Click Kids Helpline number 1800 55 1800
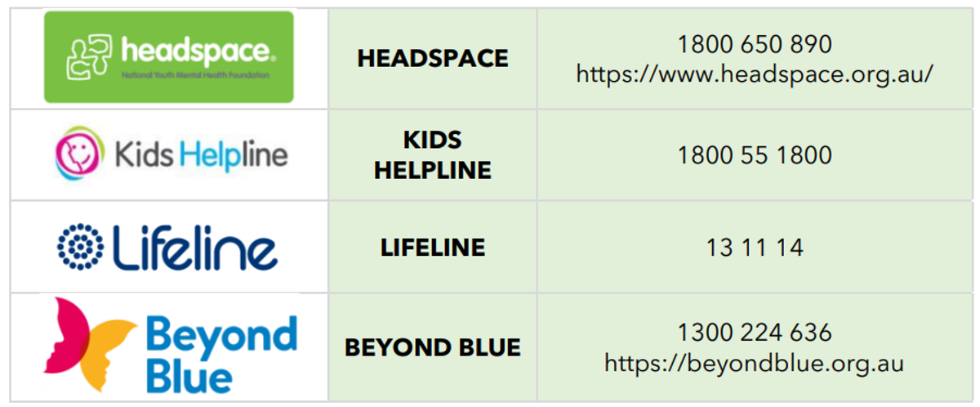 click(755, 154)
